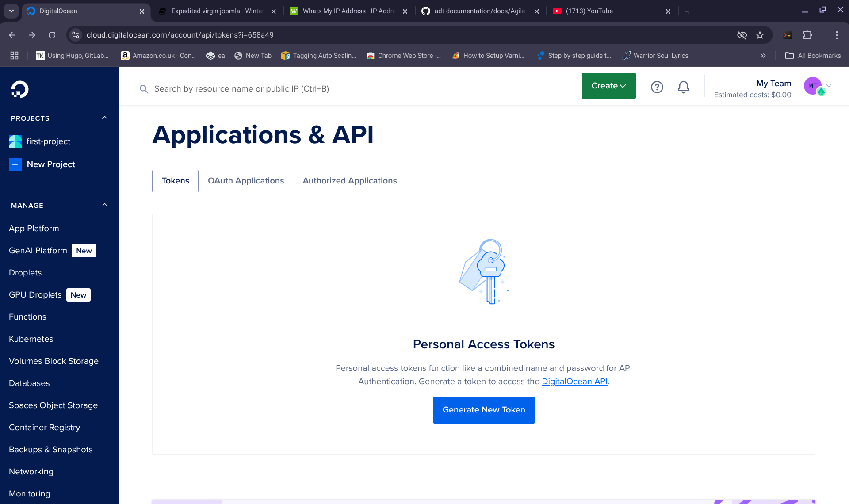Expand the My Team account menu

click(x=829, y=86)
